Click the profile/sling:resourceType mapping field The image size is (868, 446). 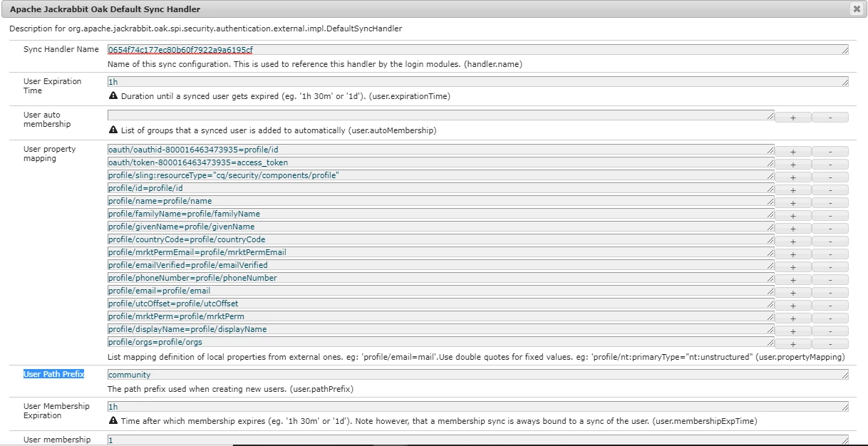441,175
